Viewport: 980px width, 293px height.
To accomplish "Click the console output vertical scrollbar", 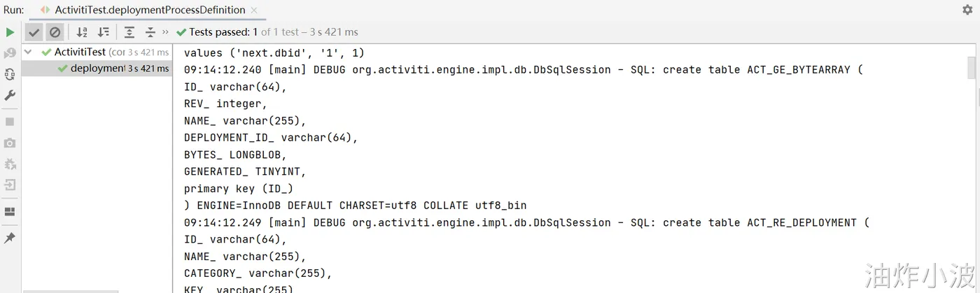I will click(x=971, y=69).
